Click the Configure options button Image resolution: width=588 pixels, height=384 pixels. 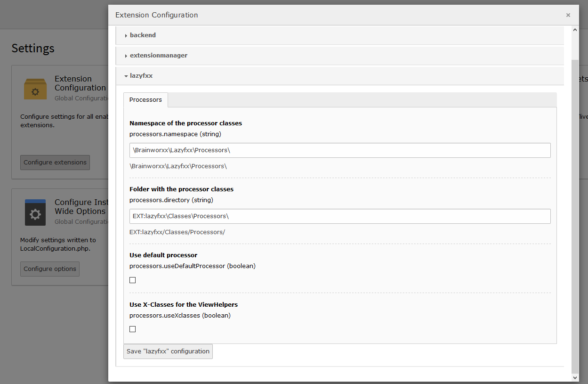coord(50,269)
